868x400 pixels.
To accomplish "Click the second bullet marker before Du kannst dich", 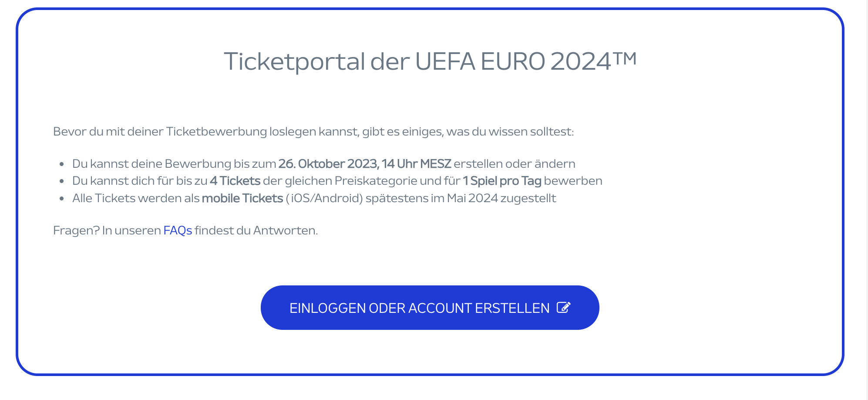I will click(x=62, y=181).
